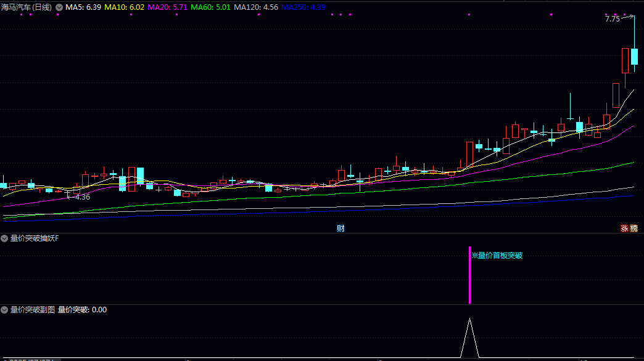Select the MA120: 4.56 label

point(256,7)
